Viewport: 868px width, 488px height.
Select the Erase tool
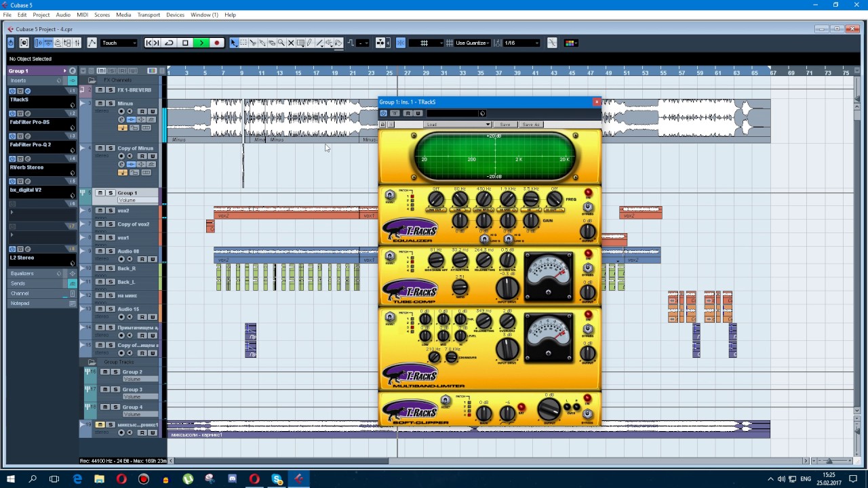point(271,43)
